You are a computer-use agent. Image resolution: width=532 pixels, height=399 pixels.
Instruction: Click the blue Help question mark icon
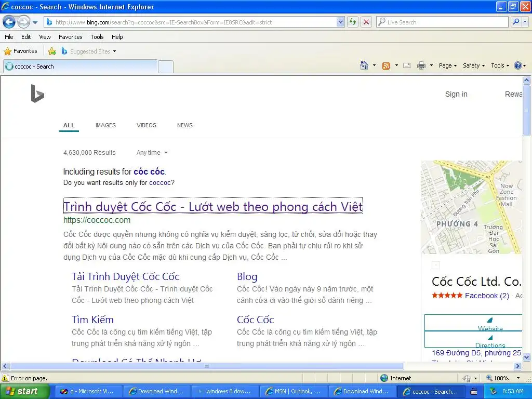tap(518, 65)
